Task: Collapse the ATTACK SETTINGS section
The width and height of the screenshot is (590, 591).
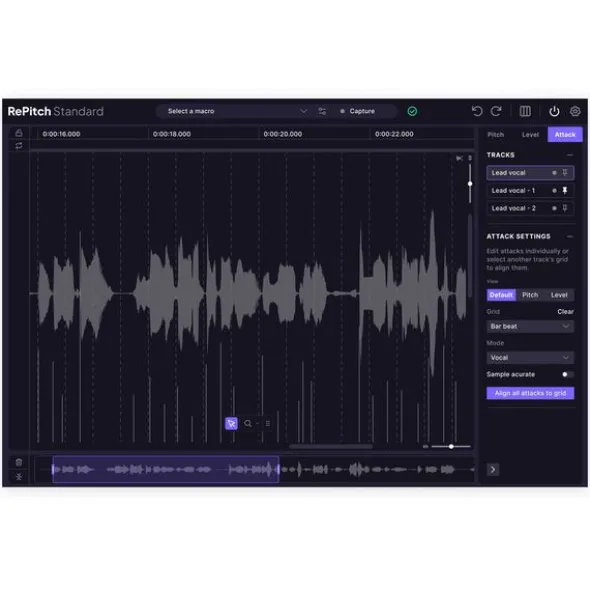Action: [570, 236]
